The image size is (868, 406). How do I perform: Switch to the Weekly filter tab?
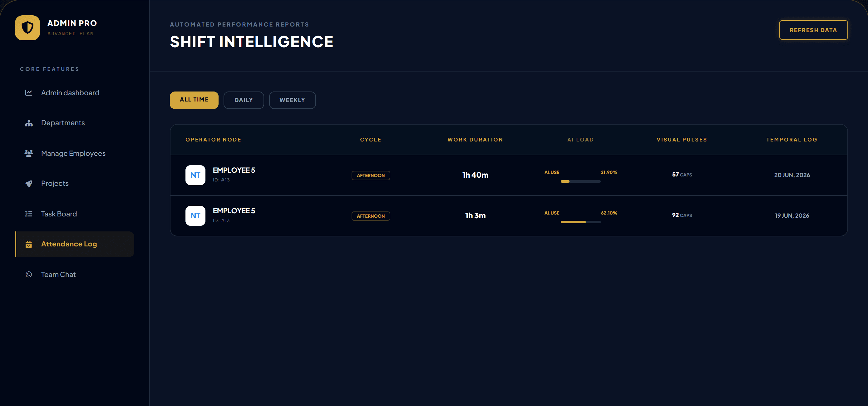click(x=292, y=100)
